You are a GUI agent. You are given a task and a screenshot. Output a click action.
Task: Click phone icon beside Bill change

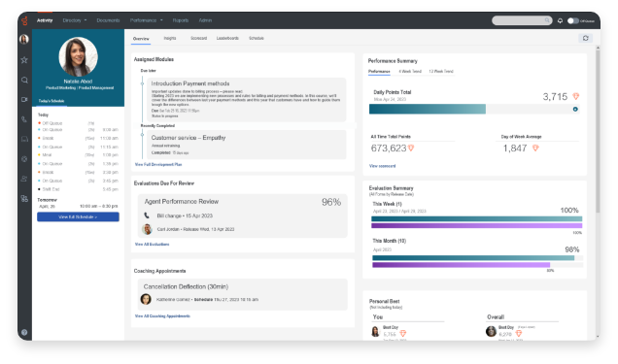tap(147, 215)
